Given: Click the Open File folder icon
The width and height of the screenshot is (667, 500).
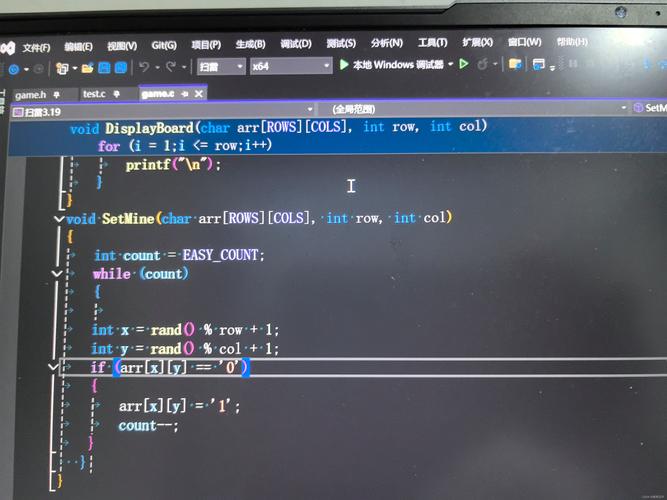Looking at the screenshot, I should [88, 68].
